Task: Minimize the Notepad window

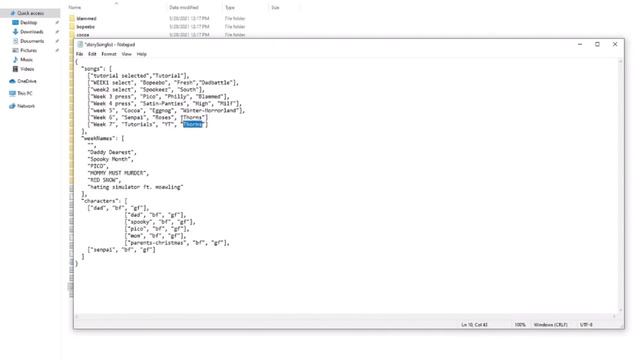Action: [x=580, y=44]
